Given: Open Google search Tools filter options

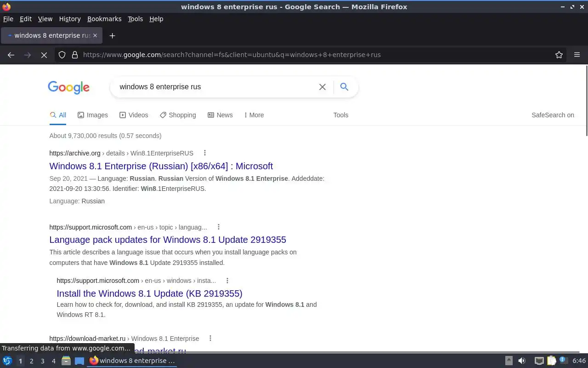Looking at the screenshot, I should [x=341, y=115].
